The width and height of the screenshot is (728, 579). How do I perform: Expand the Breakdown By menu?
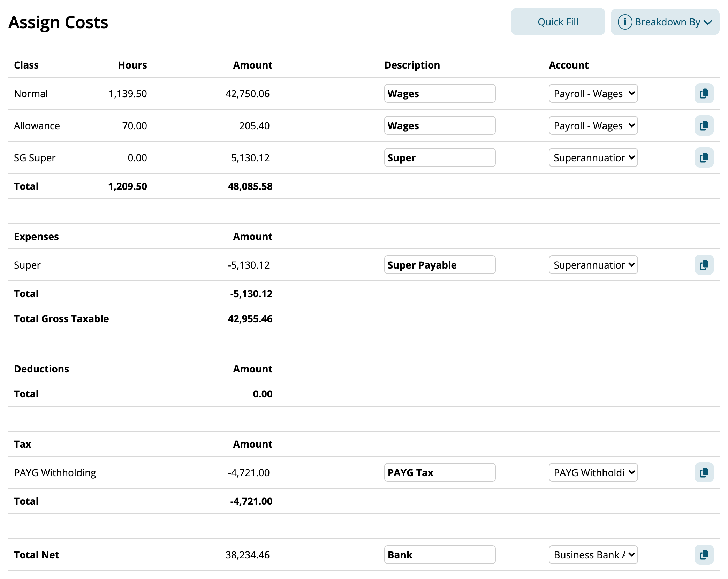point(665,22)
